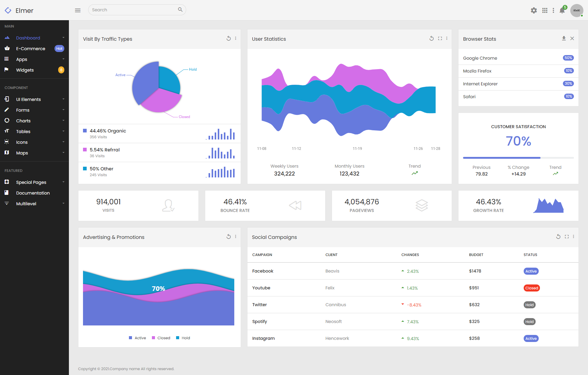Viewport: 588px width, 375px height.
Task: Expand User Statistics card to fullscreen
Action: point(440,39)
